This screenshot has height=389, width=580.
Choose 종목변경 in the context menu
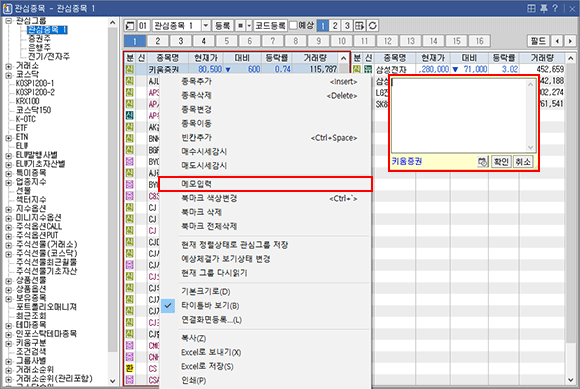[x=265, y=109]
